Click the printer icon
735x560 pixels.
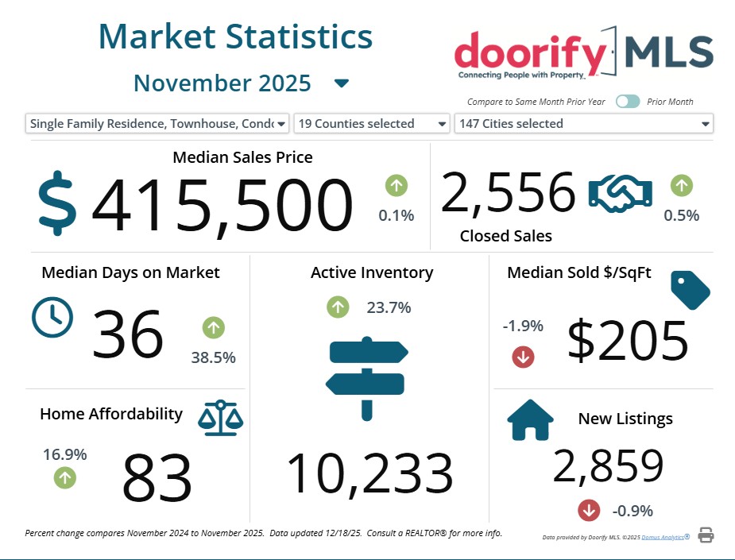pos(705,535)
